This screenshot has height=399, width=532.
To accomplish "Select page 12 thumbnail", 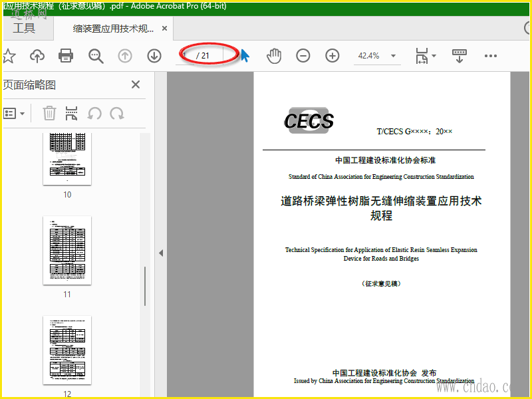I will [x=67, y=350].
